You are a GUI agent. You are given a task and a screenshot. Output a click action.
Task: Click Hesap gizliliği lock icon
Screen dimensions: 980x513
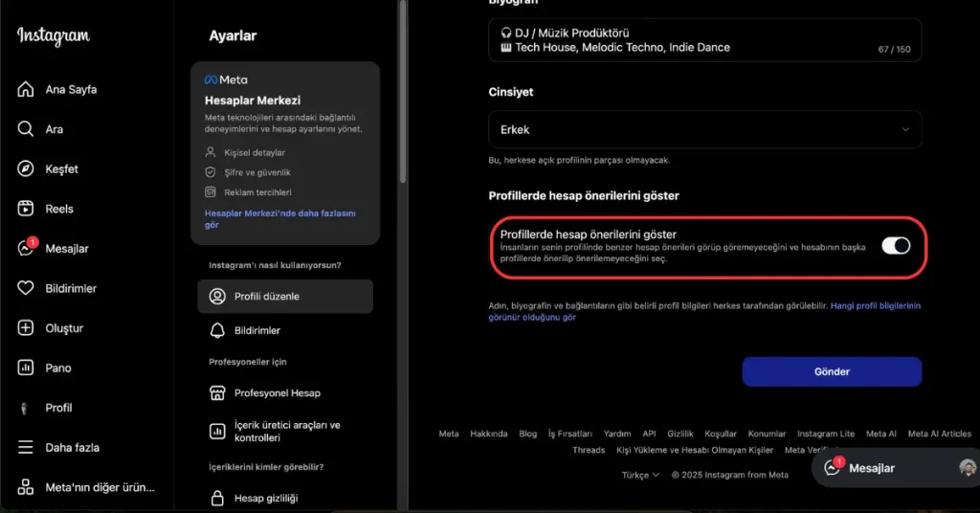click(217, 498)
